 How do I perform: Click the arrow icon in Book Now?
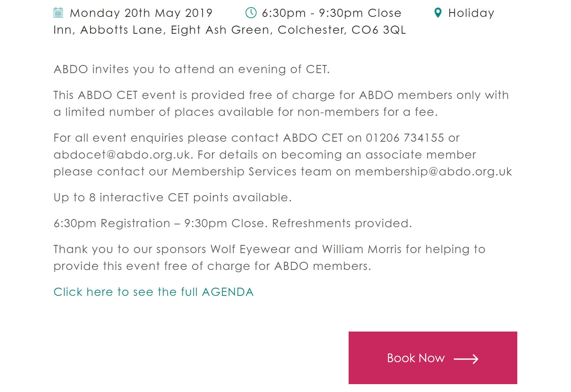coord(466,359)
